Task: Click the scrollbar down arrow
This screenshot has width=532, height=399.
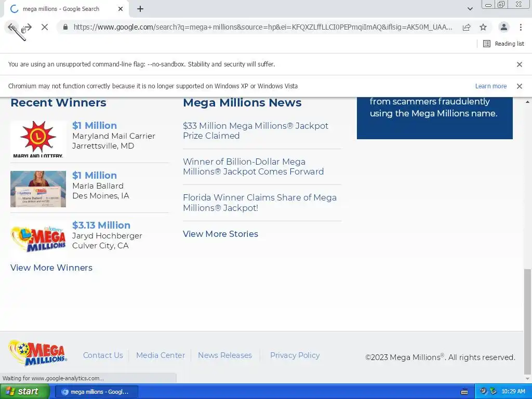Action: click(528, 379)
